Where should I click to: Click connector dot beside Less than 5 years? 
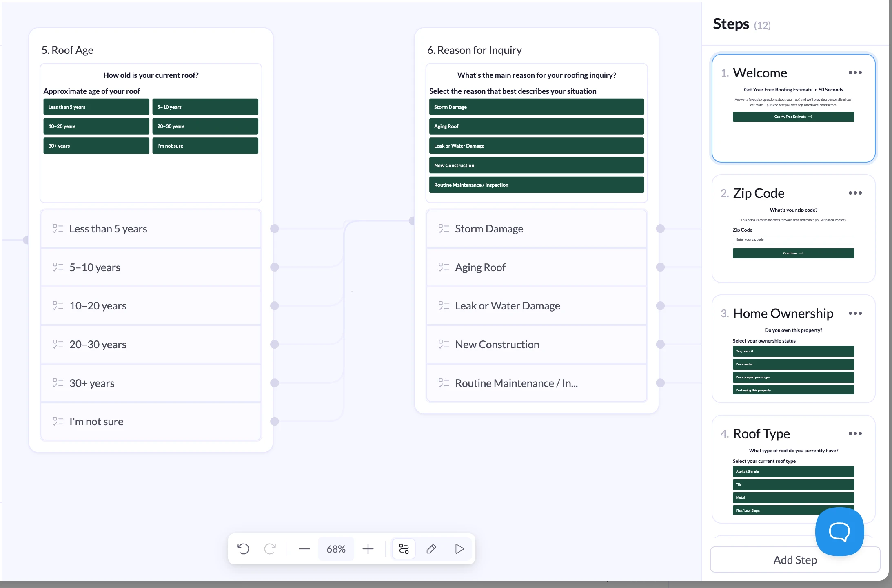275,229
